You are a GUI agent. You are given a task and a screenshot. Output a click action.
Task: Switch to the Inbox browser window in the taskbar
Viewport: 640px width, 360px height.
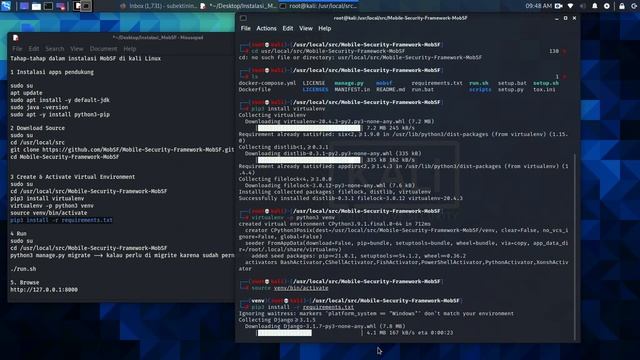tap(158, 6)
